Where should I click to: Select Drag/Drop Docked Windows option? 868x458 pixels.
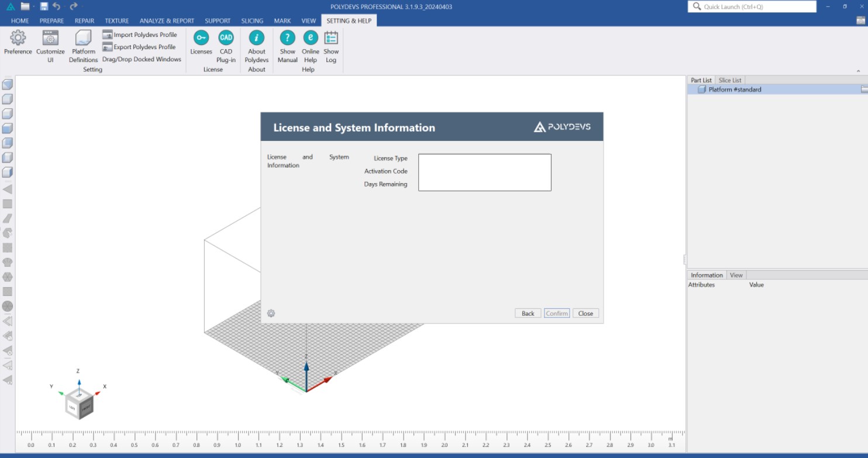[142, 59]
